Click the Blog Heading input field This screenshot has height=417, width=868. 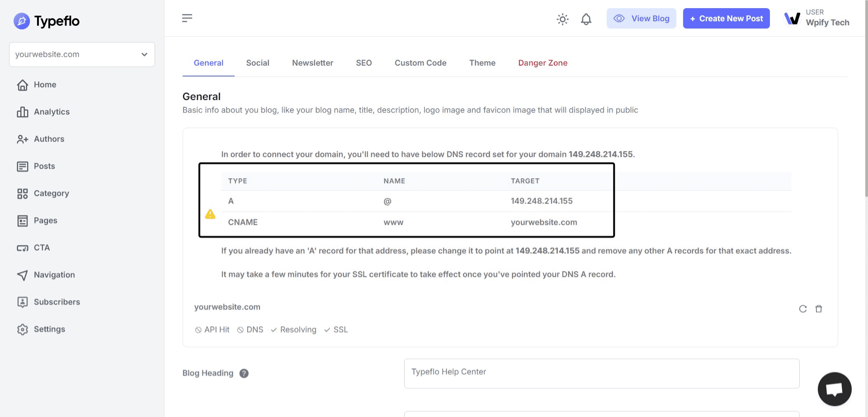pyautogui.click(x=601, y=373)
